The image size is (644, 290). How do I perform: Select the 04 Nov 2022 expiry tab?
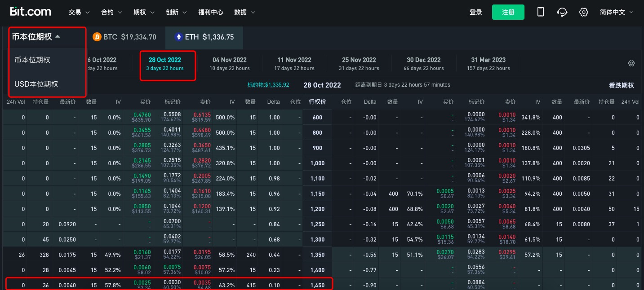pyautogui.click(x=230, y=64)
